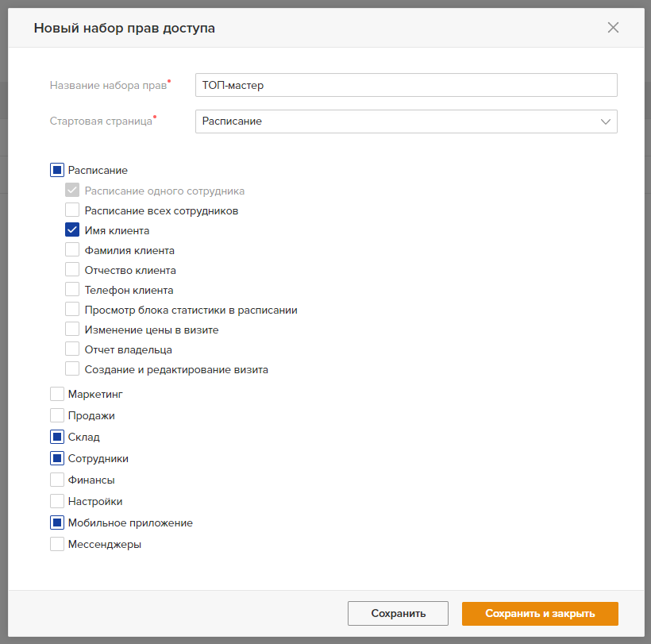Check Создание и редактирование визита
Viewport: 651px width, 644px height.
tap(72, 368)
